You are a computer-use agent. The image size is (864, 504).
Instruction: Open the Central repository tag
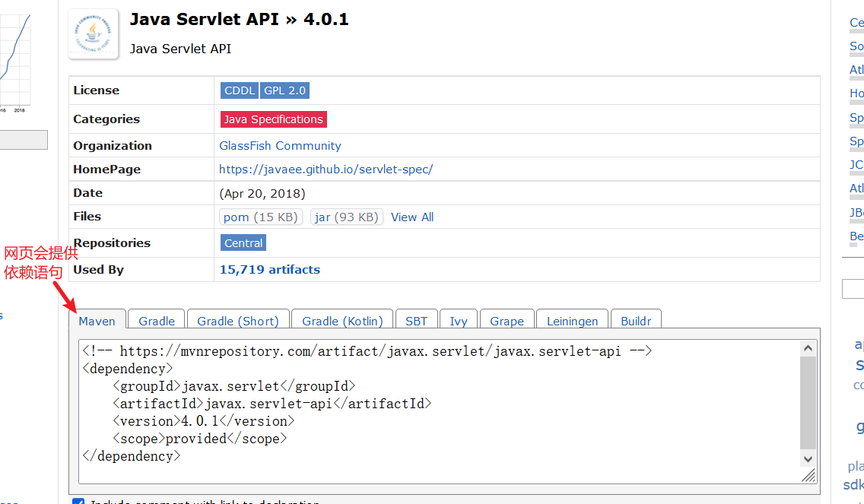pyautogui.click(x=243, y=243)
